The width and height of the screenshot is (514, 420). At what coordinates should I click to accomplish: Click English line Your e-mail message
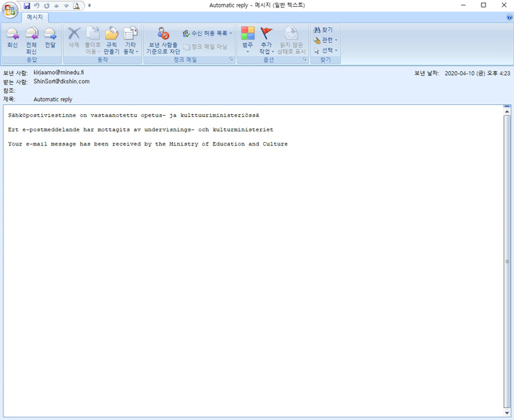(x=148, y=144)
